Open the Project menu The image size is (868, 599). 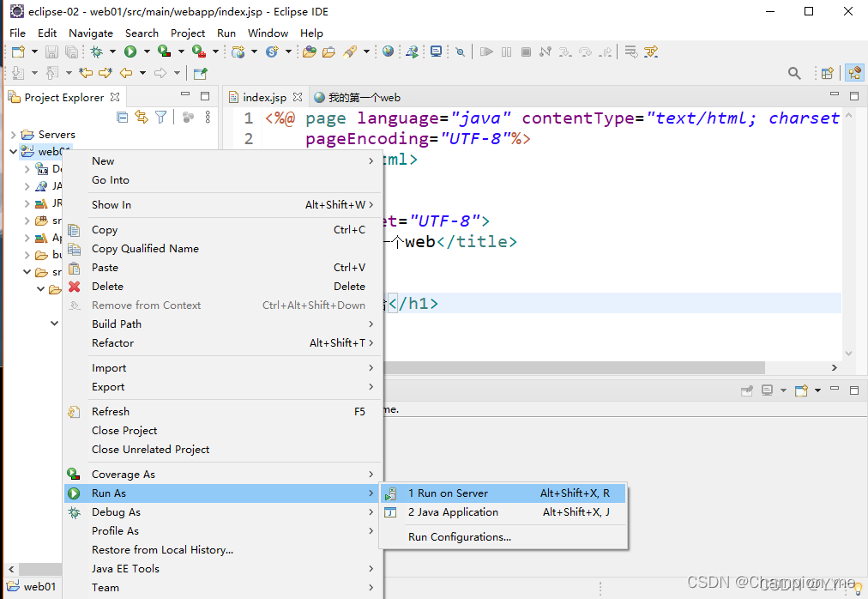point(188,33)
